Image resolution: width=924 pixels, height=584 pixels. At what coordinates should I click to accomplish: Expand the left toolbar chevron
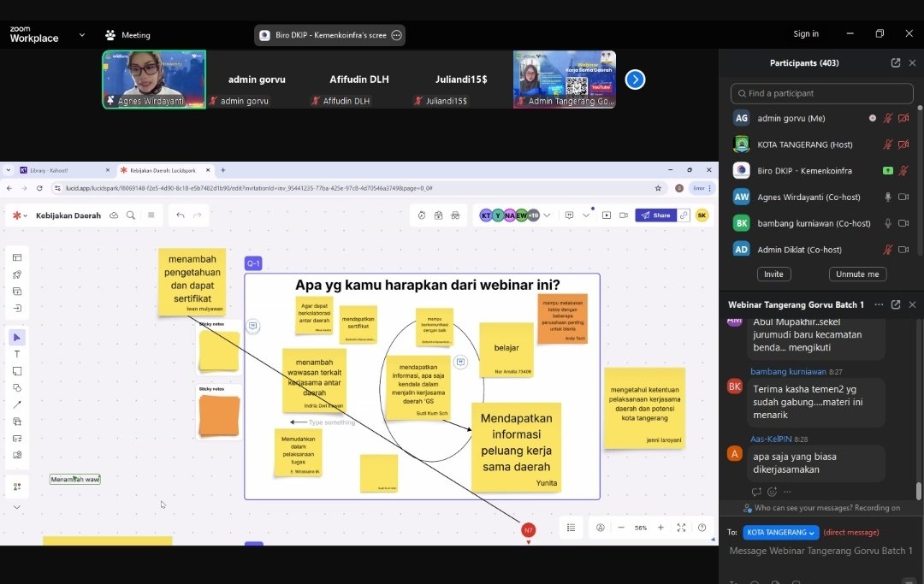click(x=17, y=507)
